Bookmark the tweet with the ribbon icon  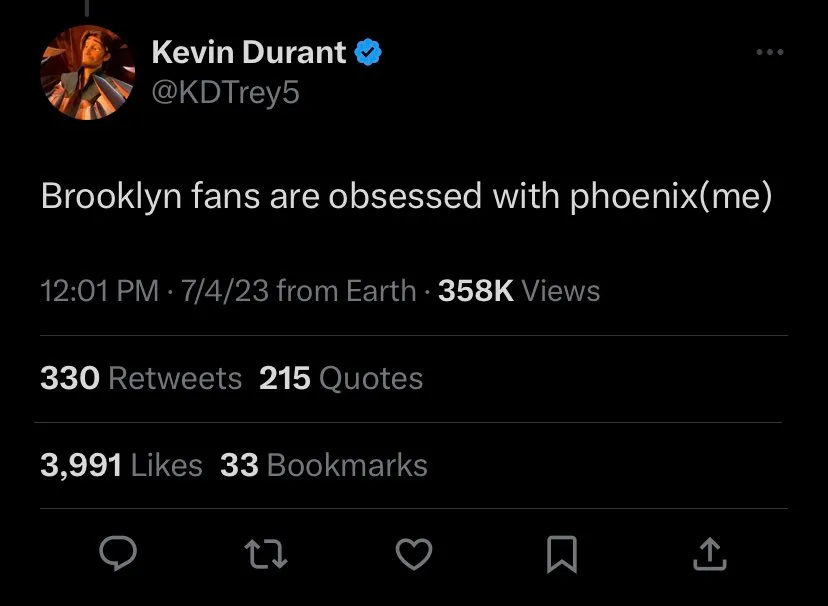coord(563,555)
